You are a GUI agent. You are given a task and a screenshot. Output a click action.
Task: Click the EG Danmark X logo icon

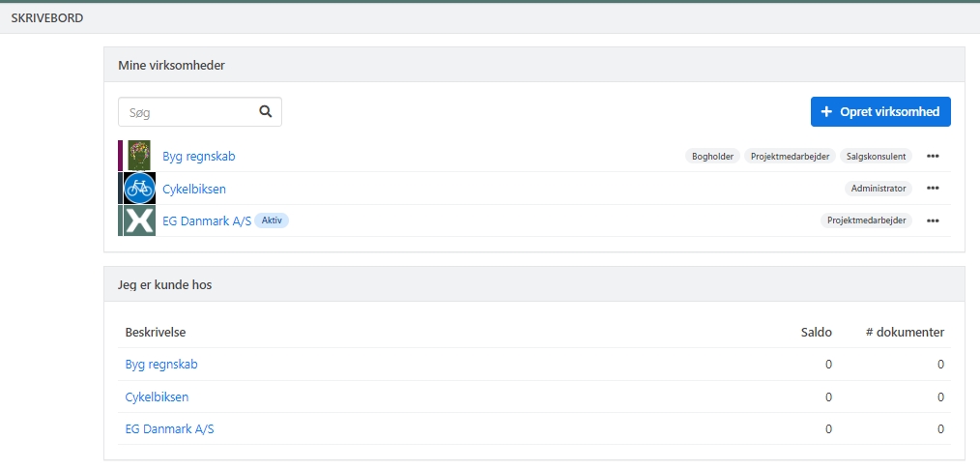click(139, 220)
